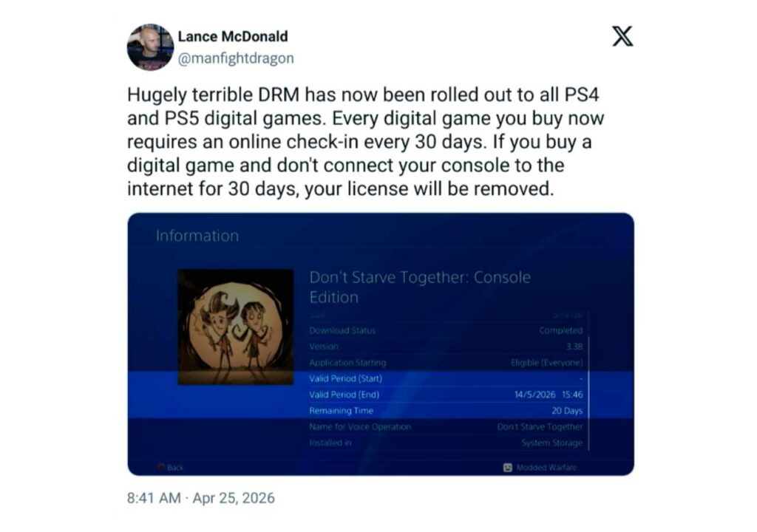Select the Name for Voice Operation row
Viewport: 757px width, 532px height.
pyautogui.click(x=446, y=427)
